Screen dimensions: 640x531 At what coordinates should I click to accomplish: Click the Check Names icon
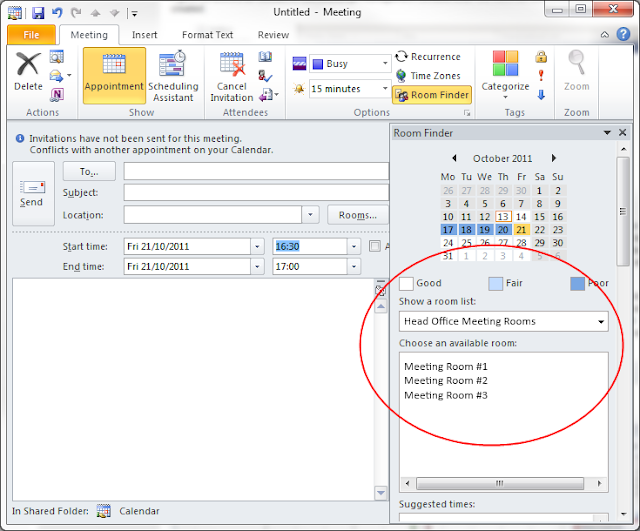(x=265, y=76)
